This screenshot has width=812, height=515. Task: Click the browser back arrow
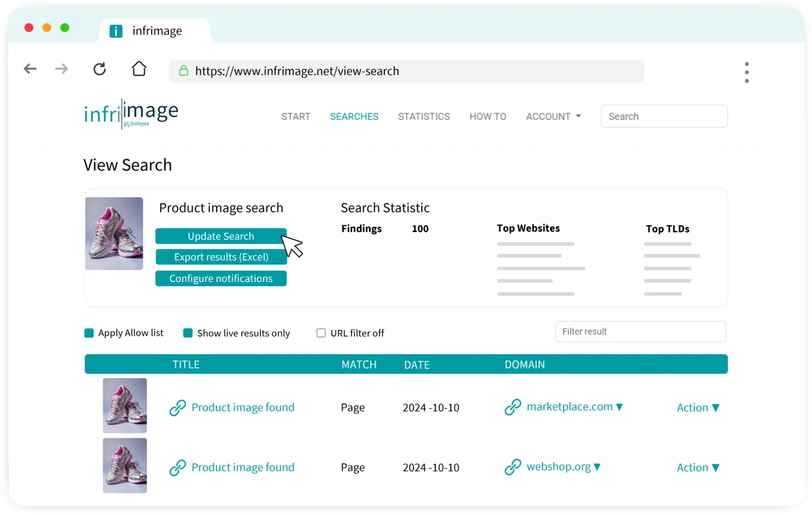(30, 69)
